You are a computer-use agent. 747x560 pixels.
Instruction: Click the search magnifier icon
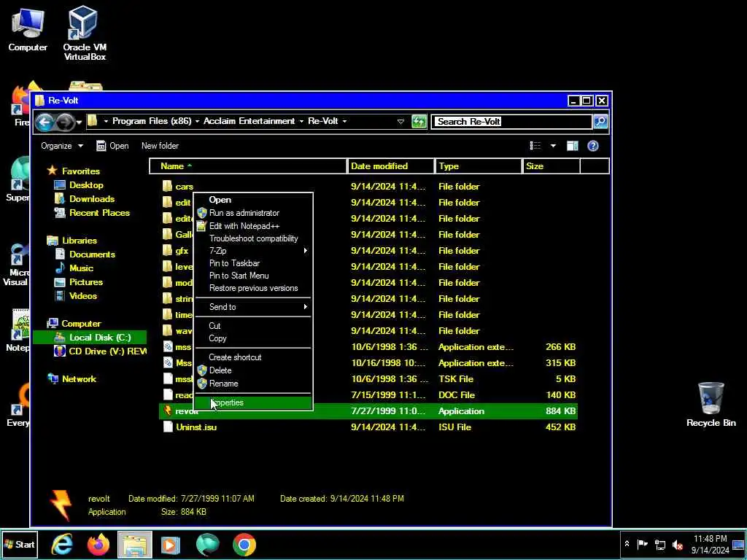click(601, 122)
